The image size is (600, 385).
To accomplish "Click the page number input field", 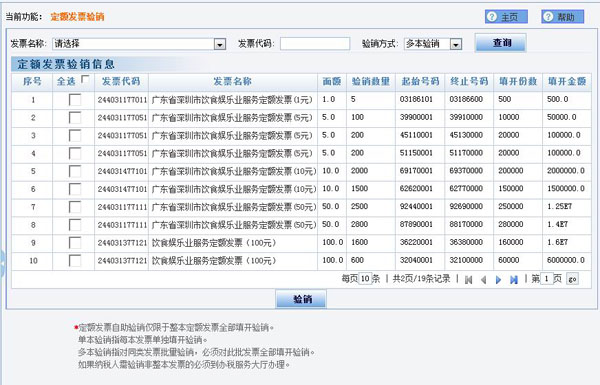I will [x=546, y=279].
